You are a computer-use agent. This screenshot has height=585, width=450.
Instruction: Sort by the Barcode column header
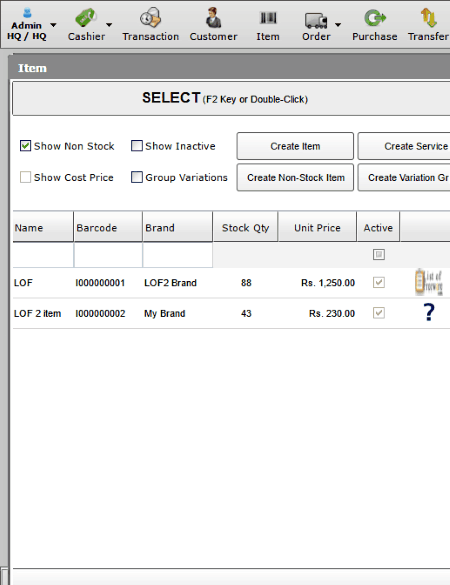[x=108, y=228]
